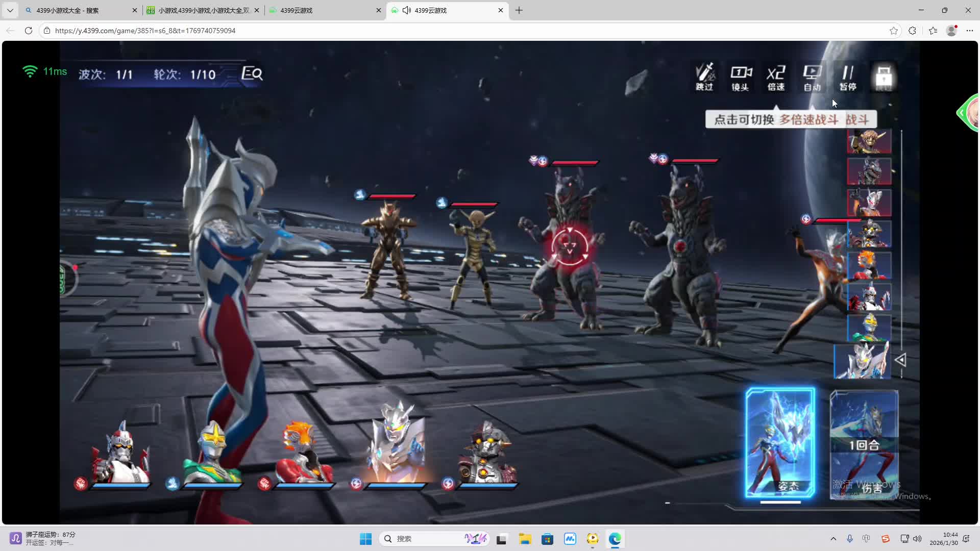This screenshot has height=551, width=980.
Task: Click the 跳过 skip battle icon
Action: point(705,77)
